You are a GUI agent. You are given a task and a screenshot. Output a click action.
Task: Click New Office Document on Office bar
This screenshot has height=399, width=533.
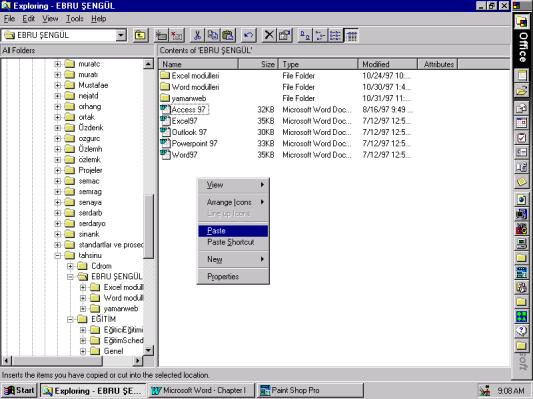[x=521, y=75]
